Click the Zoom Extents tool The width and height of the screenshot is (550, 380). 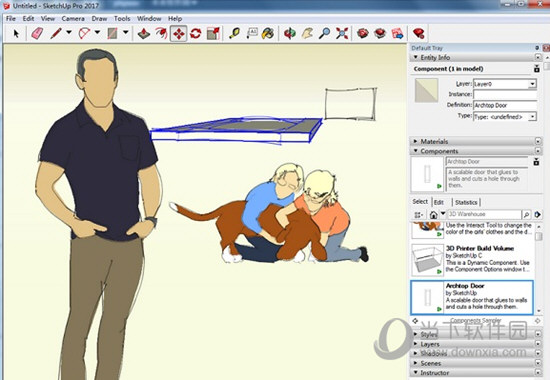[x=342, y=34]
